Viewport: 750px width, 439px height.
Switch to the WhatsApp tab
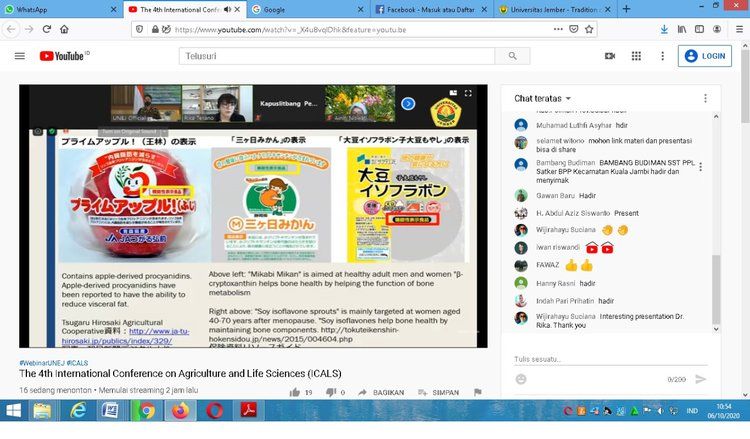tap(57, 9)
